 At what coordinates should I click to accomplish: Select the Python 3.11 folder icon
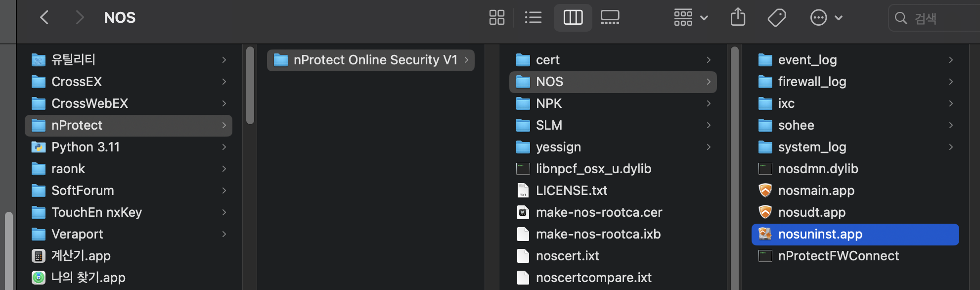pos(39,147)
